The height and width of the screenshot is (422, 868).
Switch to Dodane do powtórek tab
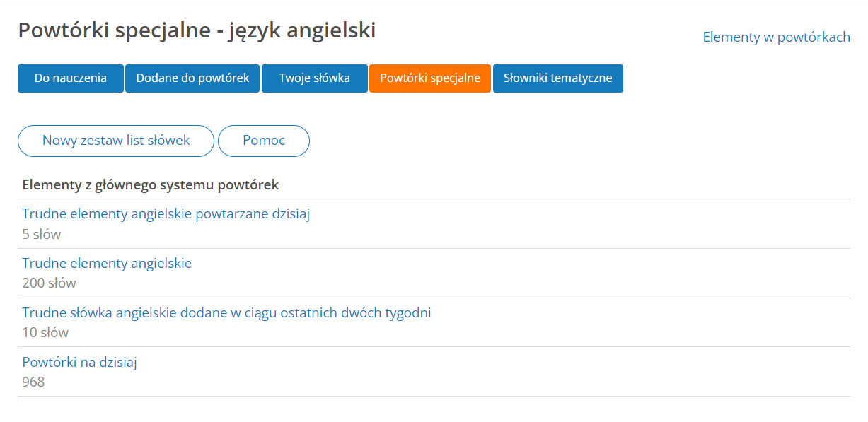[x=193, y=78]
